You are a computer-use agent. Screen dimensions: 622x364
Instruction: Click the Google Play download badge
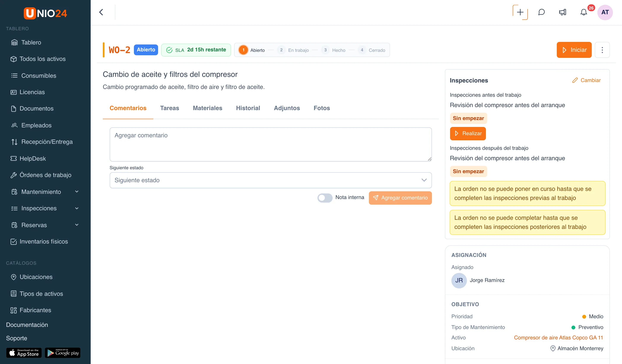coord(63,353)
